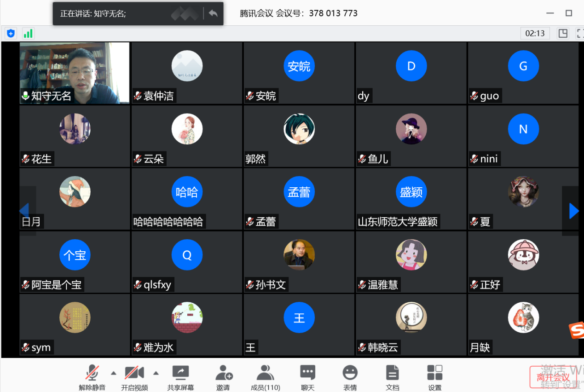Enter full screen mode
This screenshot has width=584, height=392.
579,33
